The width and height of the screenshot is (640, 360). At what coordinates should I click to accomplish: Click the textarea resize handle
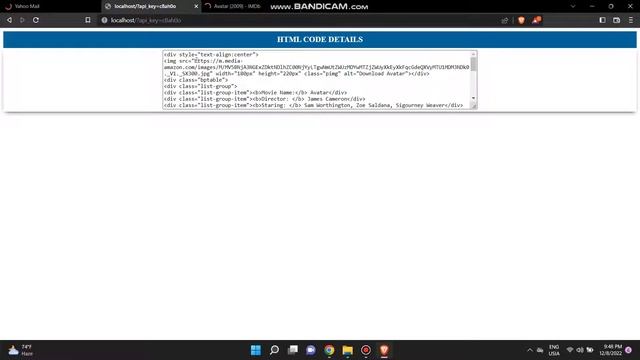[474, 106]
